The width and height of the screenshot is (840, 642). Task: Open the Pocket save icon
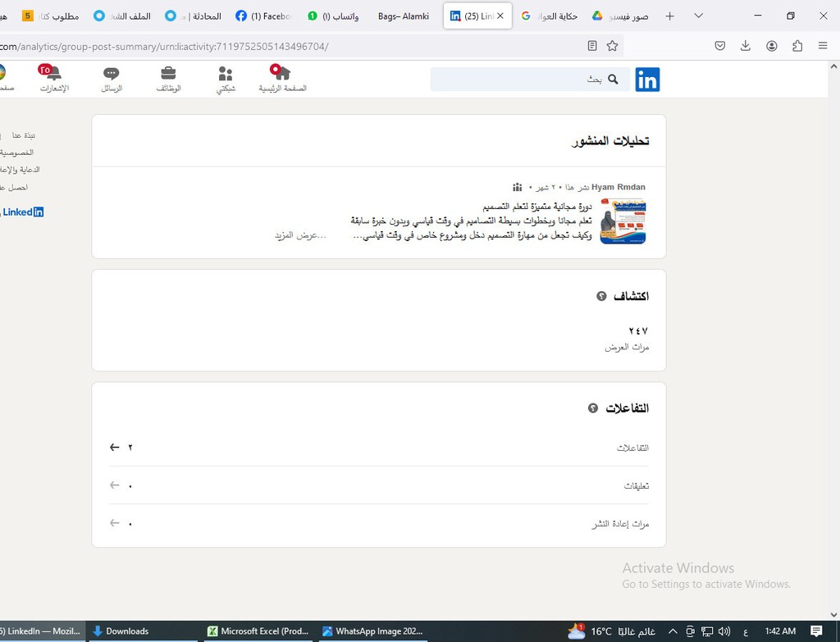pos(720,46)
